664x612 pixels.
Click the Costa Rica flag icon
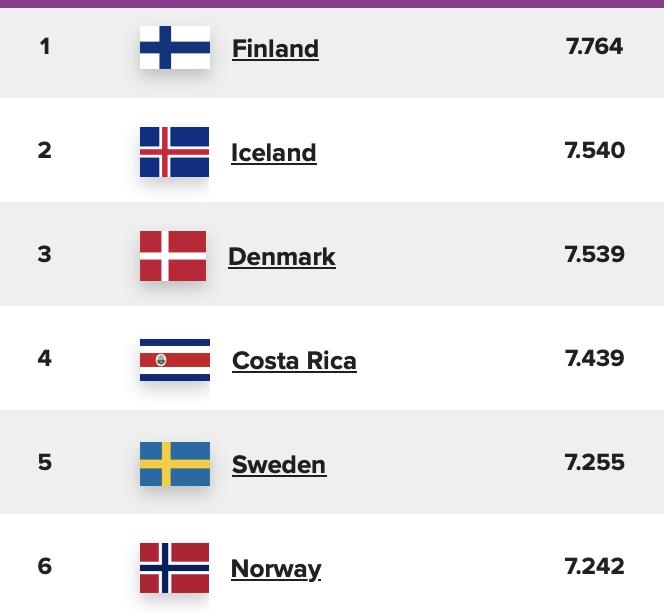pos(175,360)
